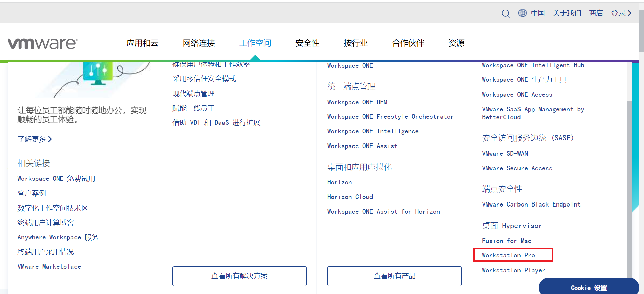Image resolution: width=644 pixels, height=294 pixels.
Task: Select Workspace ONE UEM product link
Action: point(357,102)
